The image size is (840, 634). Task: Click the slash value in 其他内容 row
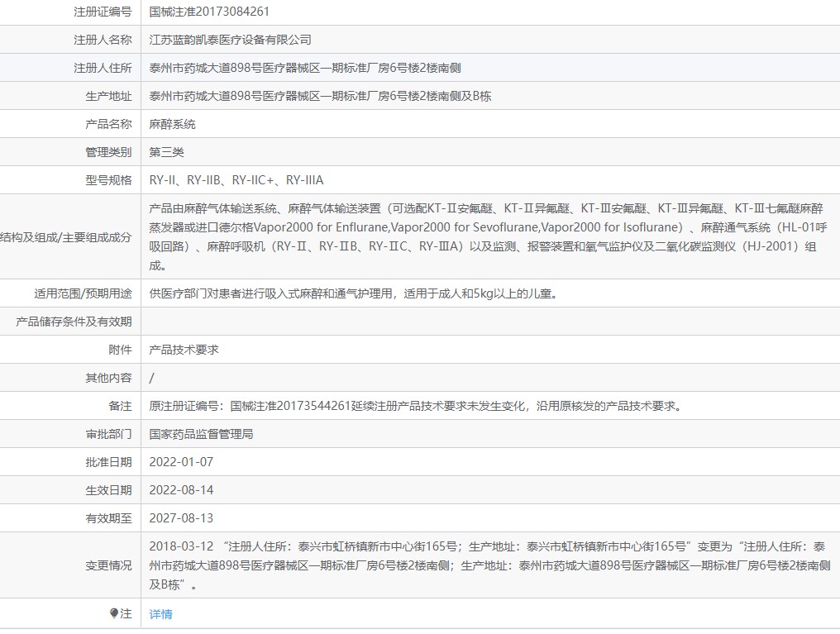[x=151, y=378]
